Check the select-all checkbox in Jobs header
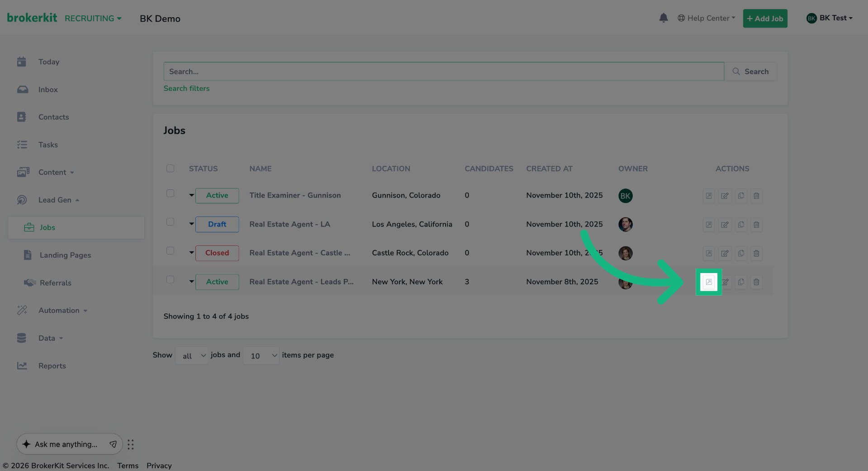The image size is (868, 471). [x=170, y=168]
